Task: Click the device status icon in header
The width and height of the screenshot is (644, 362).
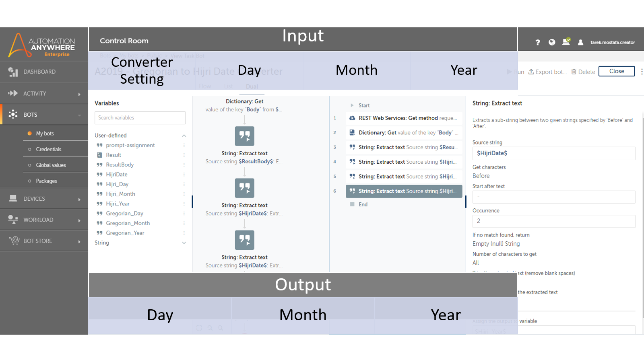Action: [566, 41]
